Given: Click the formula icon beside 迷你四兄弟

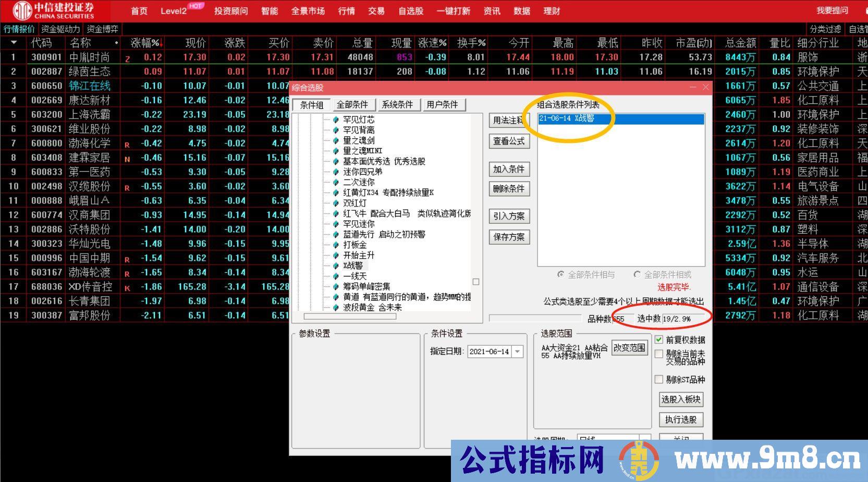Looking at the screenshot, I should pyautogui.click(x=336, y=172).
